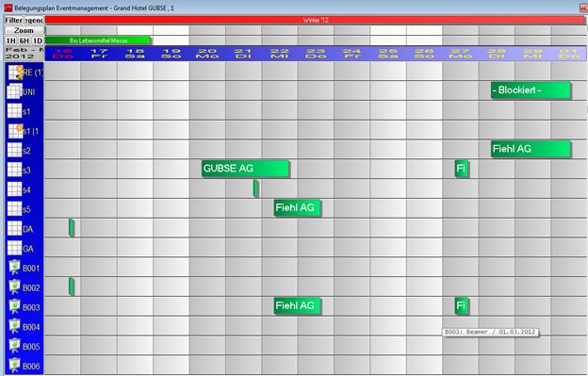Select the room icon beside s5
This screenshot has height=376, width=588.
coord(15,209)
